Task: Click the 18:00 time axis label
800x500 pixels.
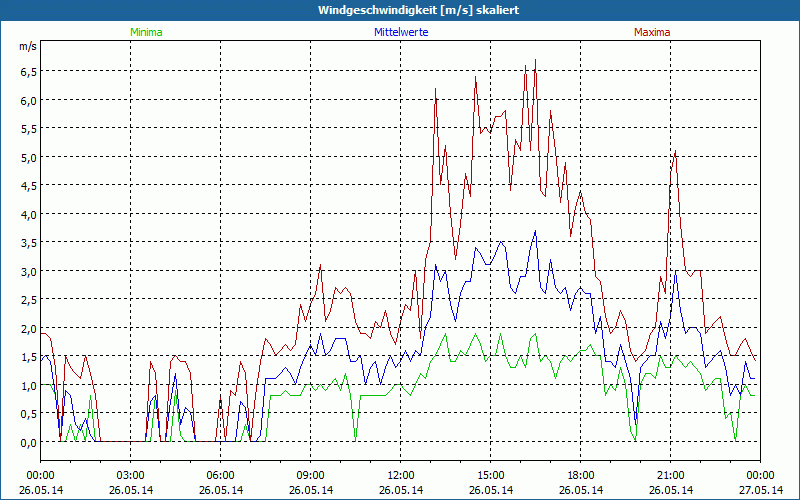Action: [581, 476]
